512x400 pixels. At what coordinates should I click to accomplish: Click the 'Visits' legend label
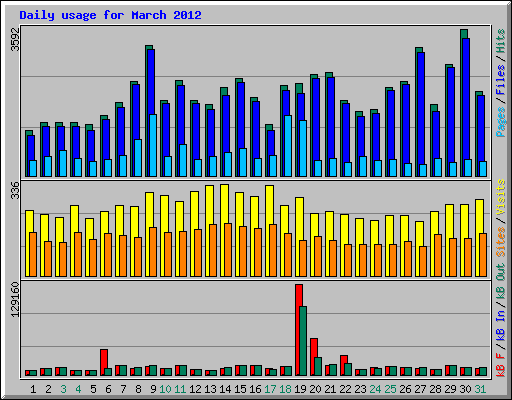point(501,197)
